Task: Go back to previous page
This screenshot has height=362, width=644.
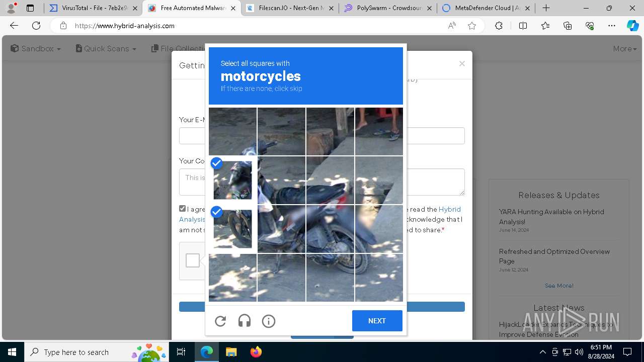Action: (14, 26)
